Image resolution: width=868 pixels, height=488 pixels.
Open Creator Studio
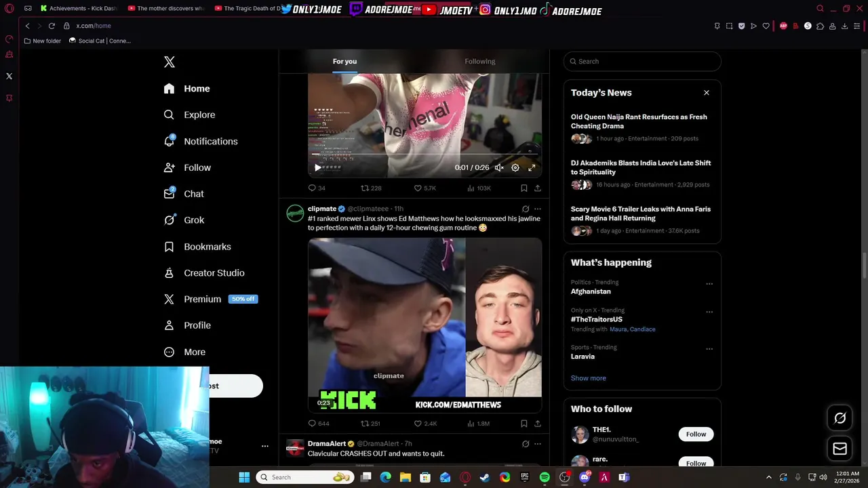[x=204, y=273]
